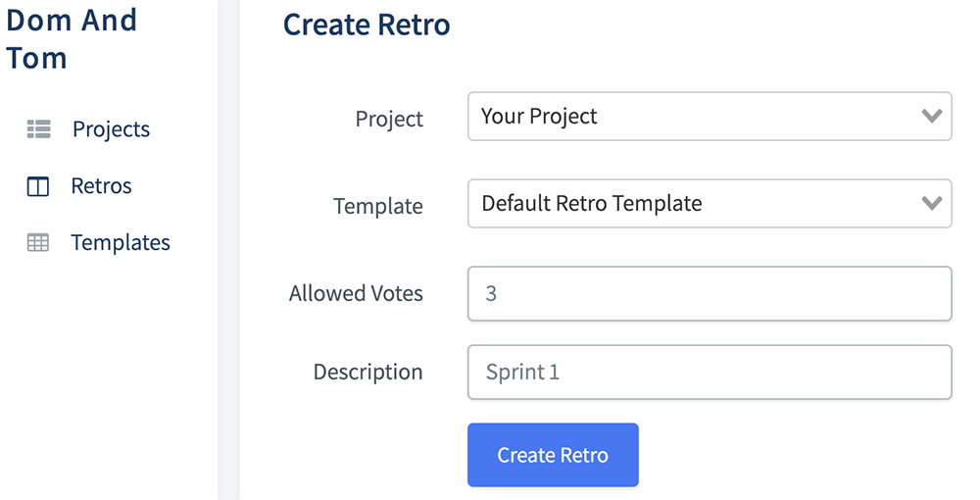Screen dimensions: 980x500
Task: Click the Description label text
Action: point(367,372)
